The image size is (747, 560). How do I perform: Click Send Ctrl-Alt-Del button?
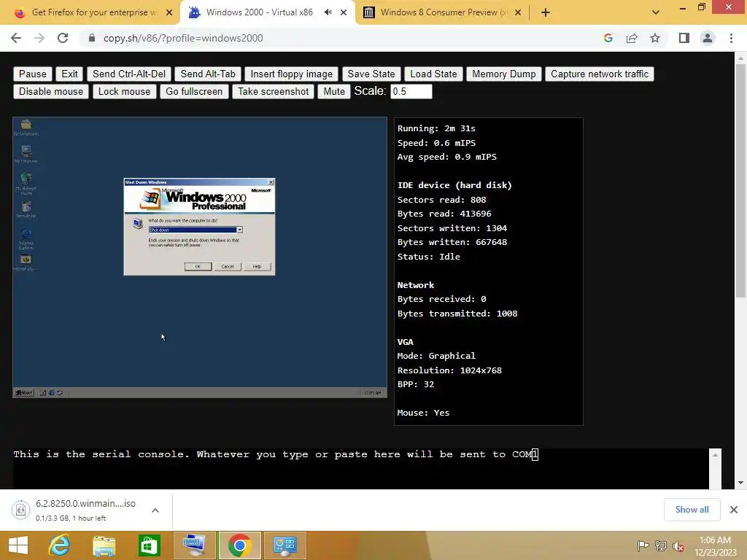coord(129,74)
